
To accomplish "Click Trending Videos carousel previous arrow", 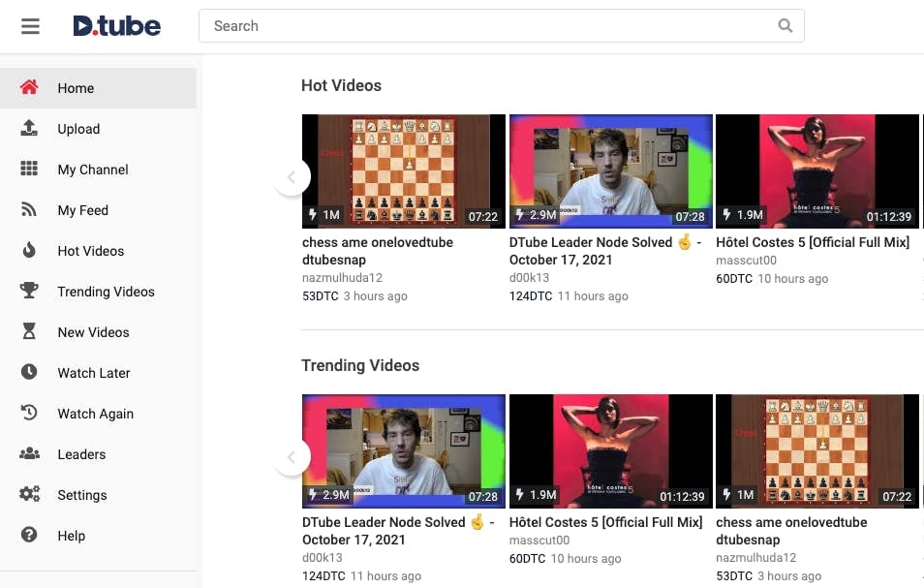I will click(x=291, y=456).
